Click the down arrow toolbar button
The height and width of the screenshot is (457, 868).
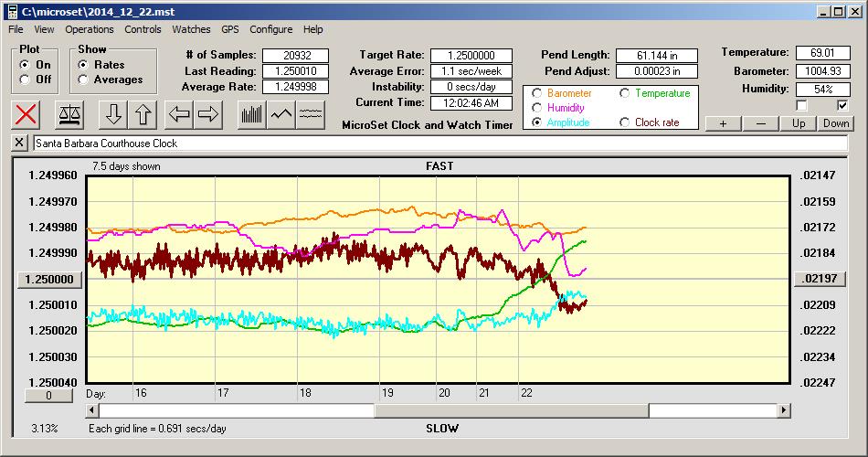(113, 114)
